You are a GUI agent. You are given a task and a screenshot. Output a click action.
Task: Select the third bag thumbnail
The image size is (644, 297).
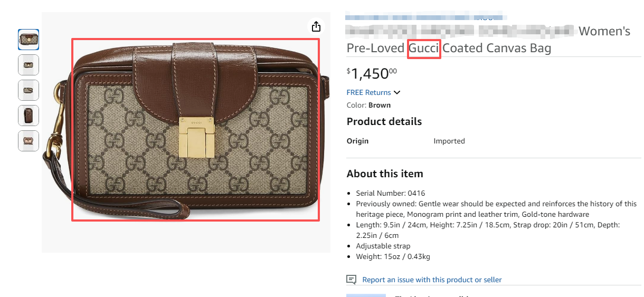29,90
